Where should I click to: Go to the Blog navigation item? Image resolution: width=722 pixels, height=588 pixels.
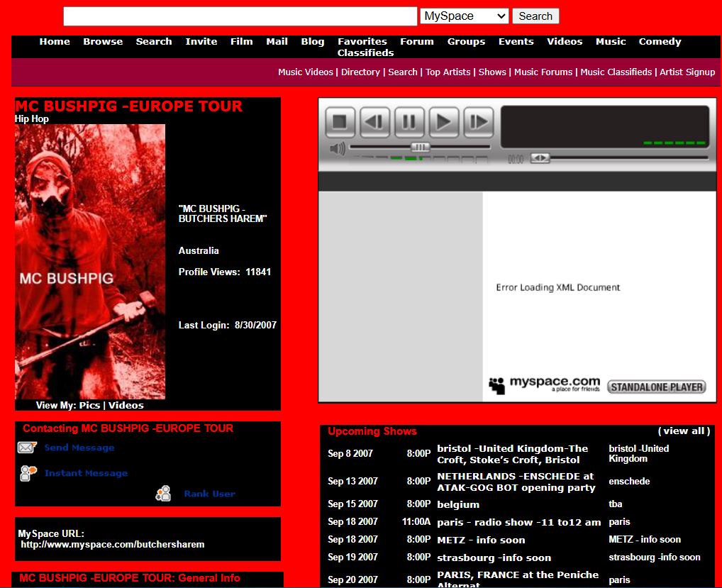[312, 42]
